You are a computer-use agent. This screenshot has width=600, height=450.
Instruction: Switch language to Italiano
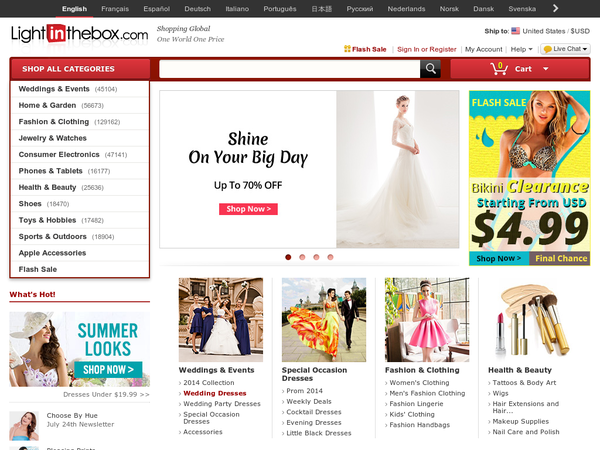[x=237, y=9]
